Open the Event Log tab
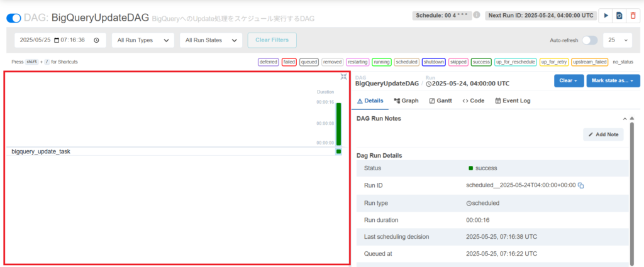Screen dimensions: 644x267 (x=513, y=101)
